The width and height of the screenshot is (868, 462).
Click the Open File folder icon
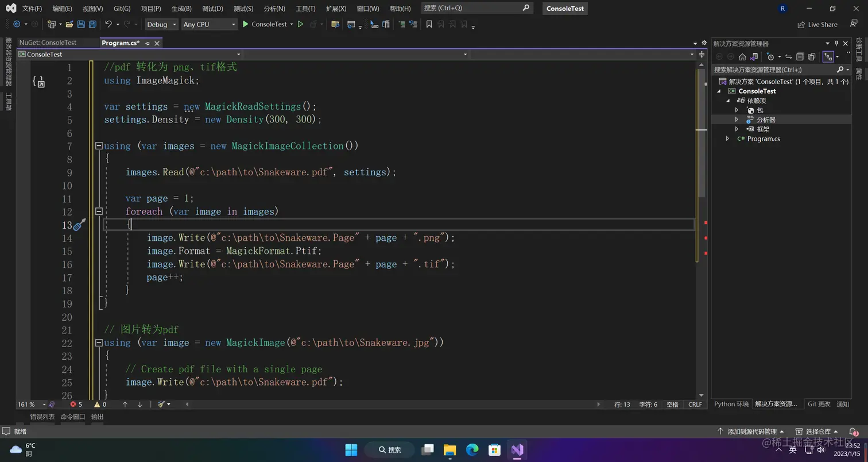[x=69, y=24]
